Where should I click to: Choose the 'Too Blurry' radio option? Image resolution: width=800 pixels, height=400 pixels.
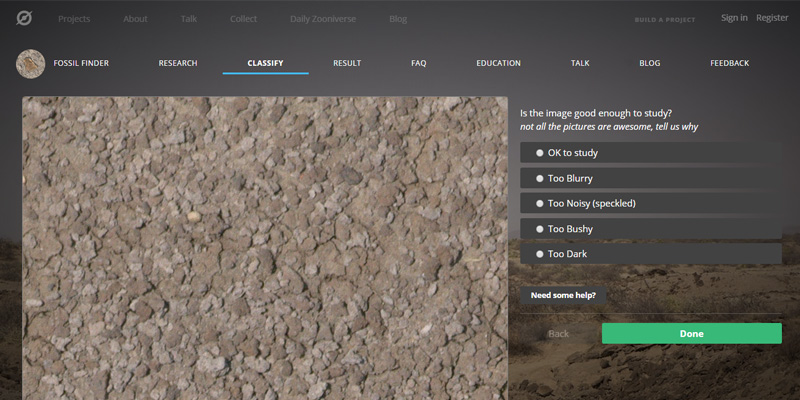coord(570,178)
